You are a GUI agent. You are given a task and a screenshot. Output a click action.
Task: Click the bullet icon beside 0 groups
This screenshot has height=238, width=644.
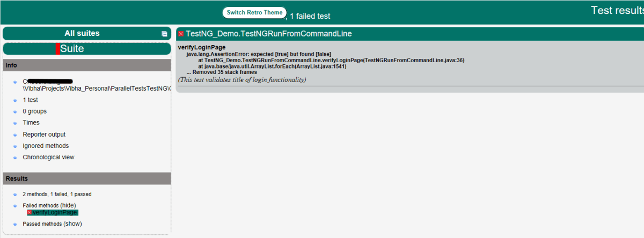pos(16,112)
